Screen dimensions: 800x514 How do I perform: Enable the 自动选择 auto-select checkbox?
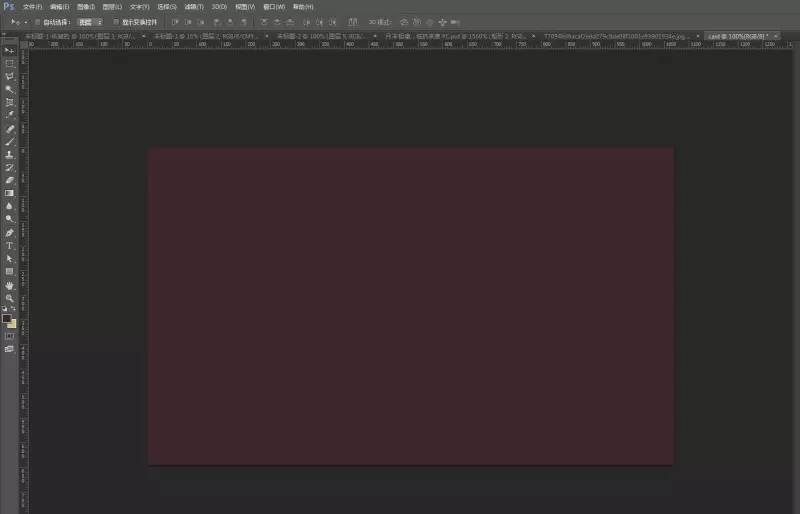click(38, 22)
